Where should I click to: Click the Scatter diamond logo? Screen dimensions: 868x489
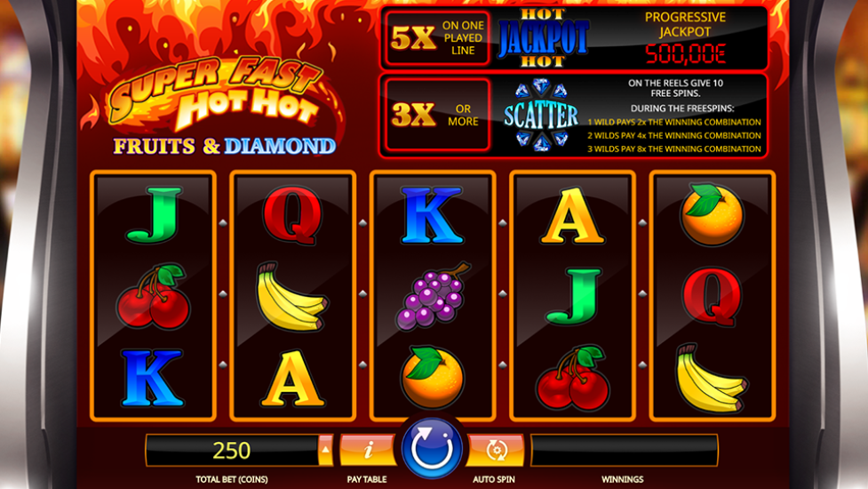(541, 116)
